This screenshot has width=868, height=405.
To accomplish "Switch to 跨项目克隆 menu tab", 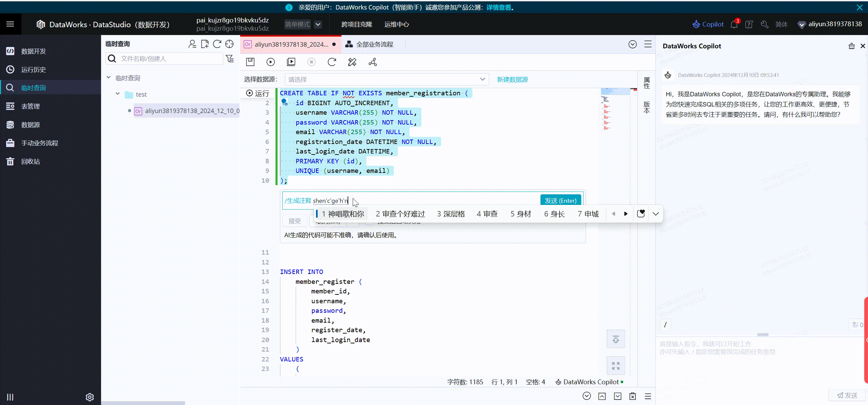I will coord(356,25).
